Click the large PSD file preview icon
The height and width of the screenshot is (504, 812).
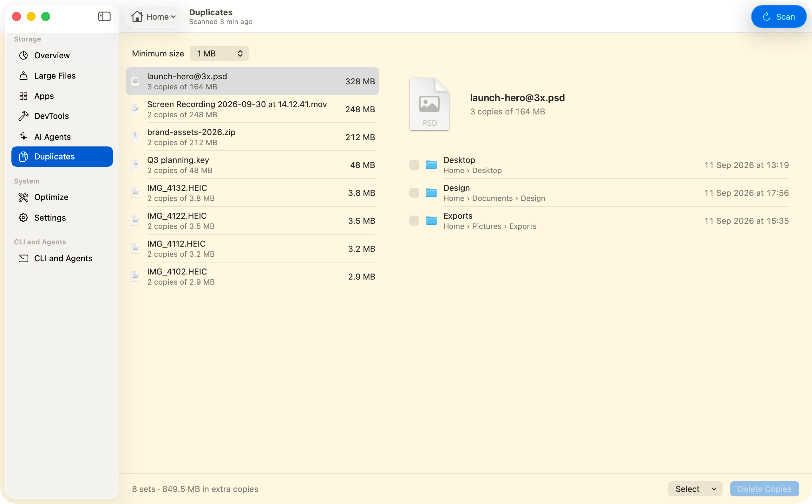click(x=429, y=104)
